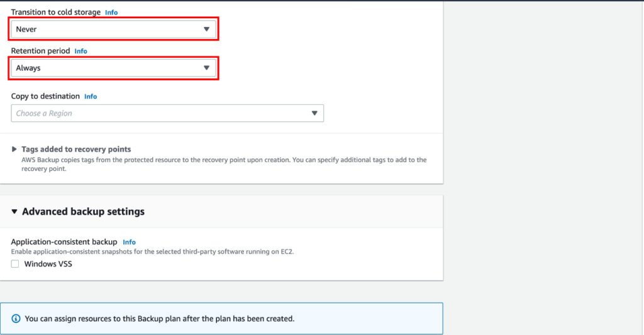644x335 pixels.
Task: Click the Enable application-consistent snapshots description
Action: point(152,251)
